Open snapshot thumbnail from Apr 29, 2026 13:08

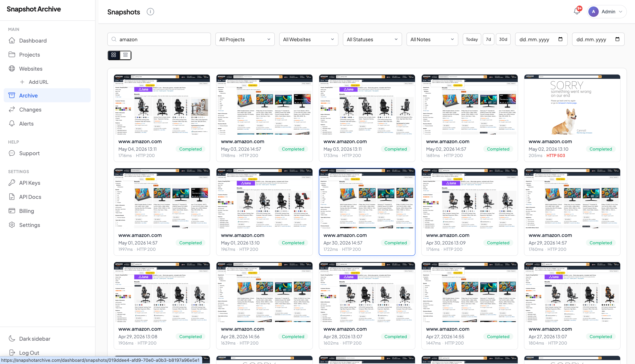pyautogui.click(x=162, y=292)
